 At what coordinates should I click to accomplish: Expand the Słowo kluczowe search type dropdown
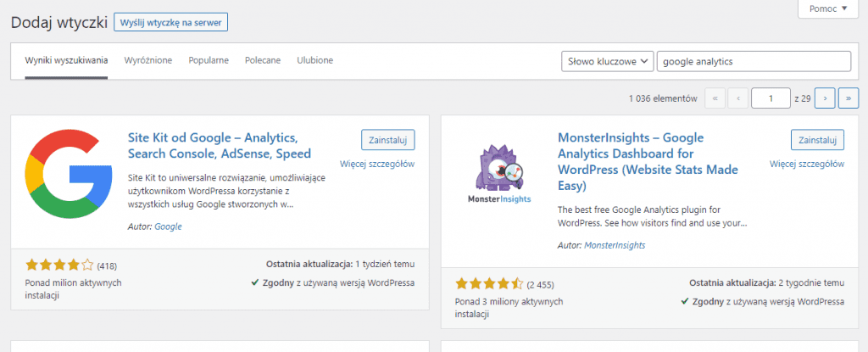(607, 62)
